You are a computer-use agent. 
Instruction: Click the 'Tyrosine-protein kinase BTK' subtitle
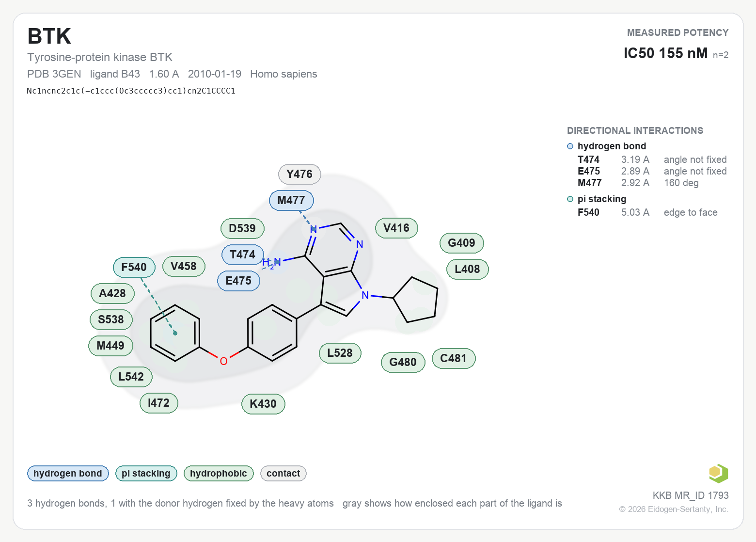[x=100, y=57]
